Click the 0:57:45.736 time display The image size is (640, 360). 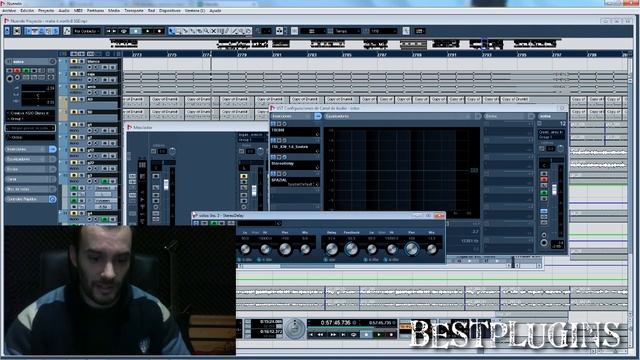336,323
